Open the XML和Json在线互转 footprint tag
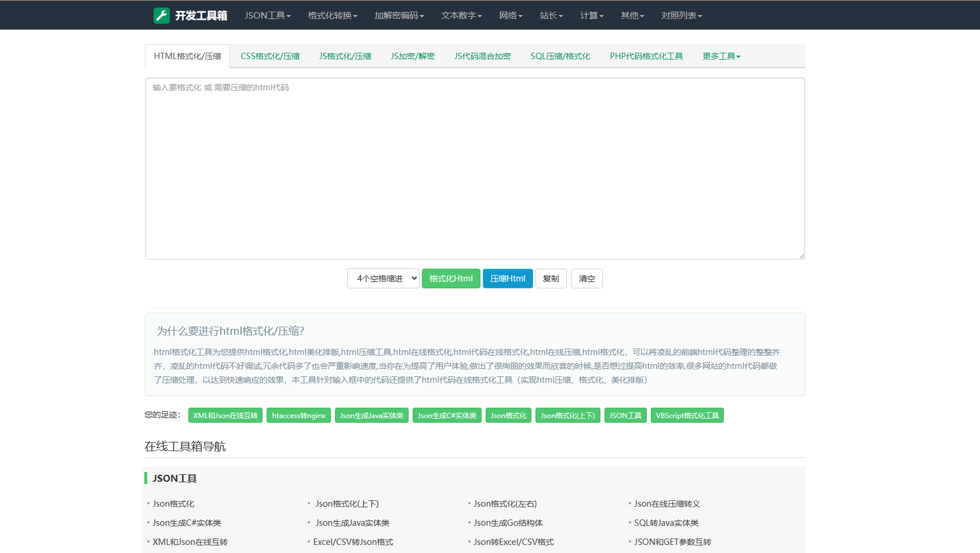 point(225,416)
